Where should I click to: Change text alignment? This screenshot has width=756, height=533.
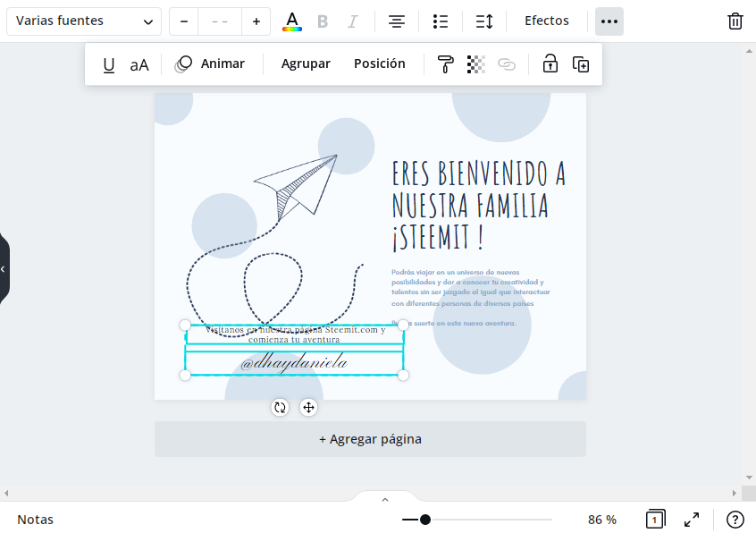point(397,21)
